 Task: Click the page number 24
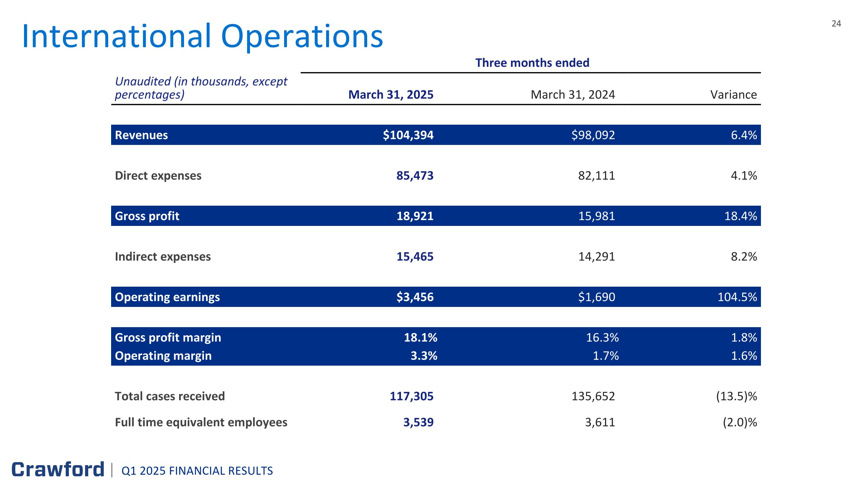(836, 23)
